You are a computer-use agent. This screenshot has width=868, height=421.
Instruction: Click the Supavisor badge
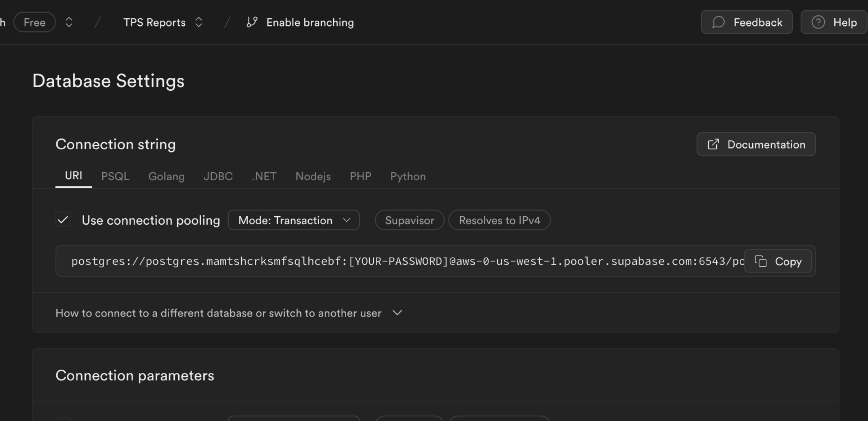[x=409, y=220]
